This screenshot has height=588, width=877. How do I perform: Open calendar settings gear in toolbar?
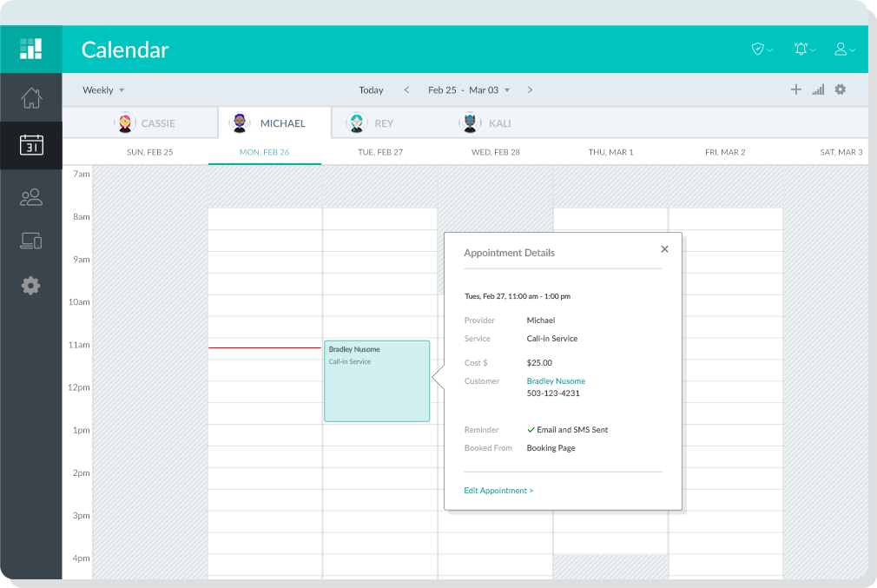tap(840, 89)
